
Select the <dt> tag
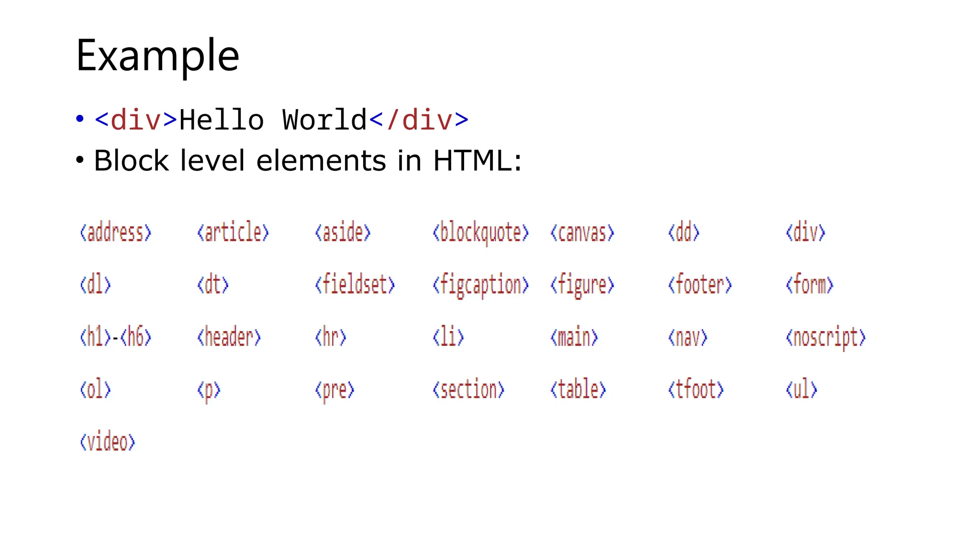[213, 285]
